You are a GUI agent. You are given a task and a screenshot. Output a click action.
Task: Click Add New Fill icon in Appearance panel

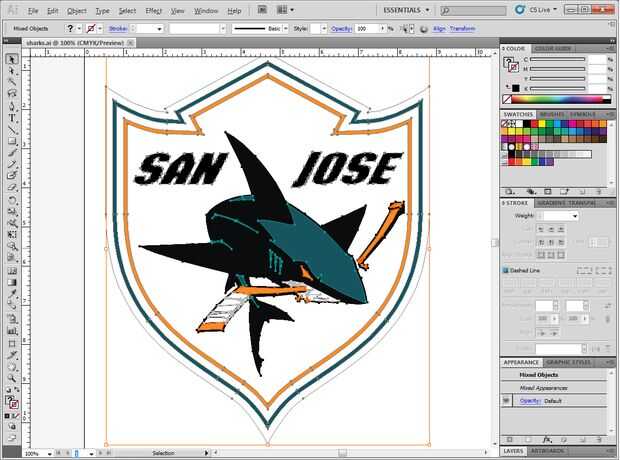528,440
